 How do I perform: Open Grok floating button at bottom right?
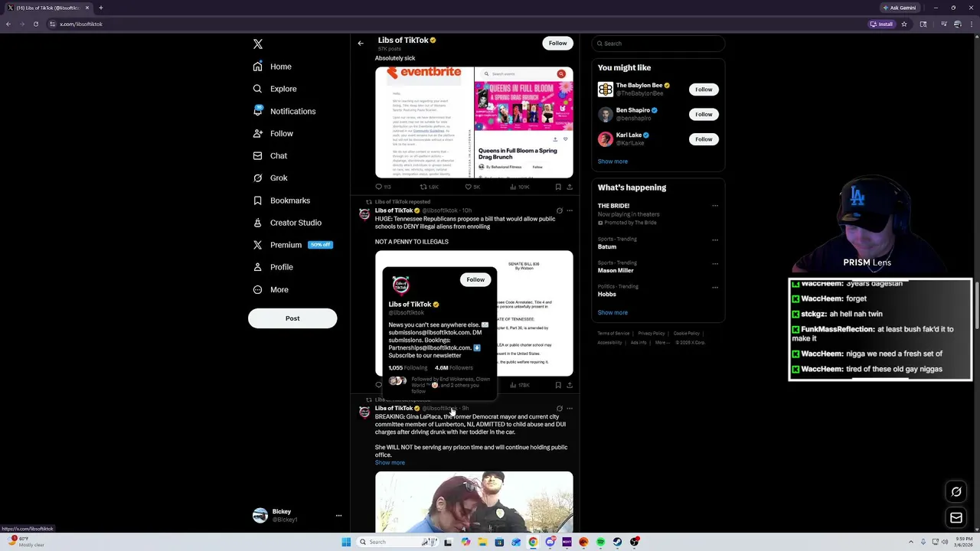[956, 492]
